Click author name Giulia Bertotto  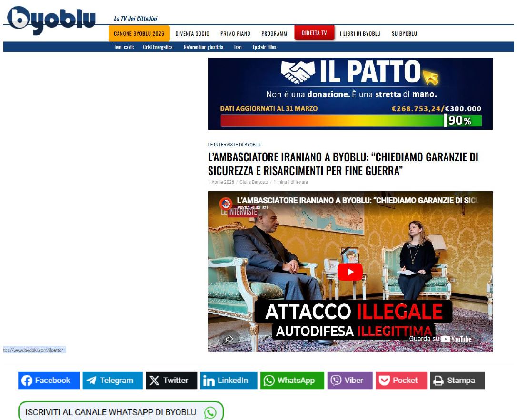(253, 182)
